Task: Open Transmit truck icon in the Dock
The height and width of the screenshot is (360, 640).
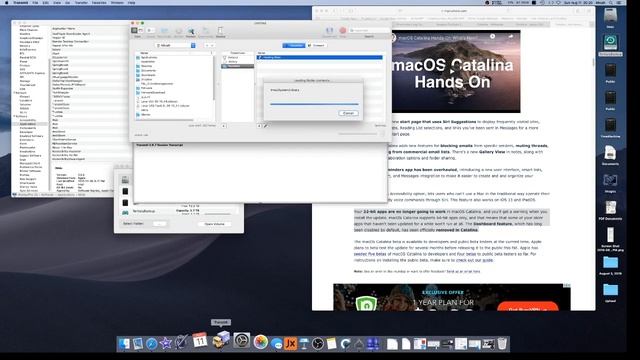Action: (x=221, y=340)
